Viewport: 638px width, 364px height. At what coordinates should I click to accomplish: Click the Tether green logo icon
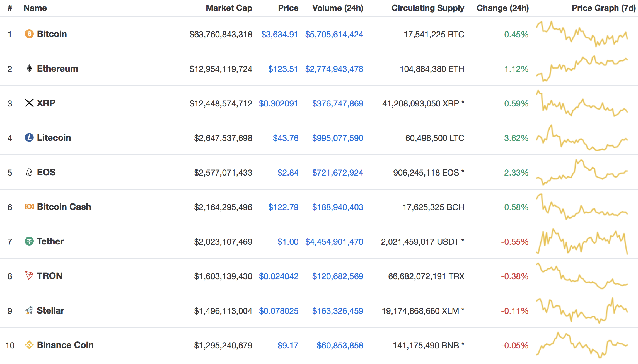(29, 241)
